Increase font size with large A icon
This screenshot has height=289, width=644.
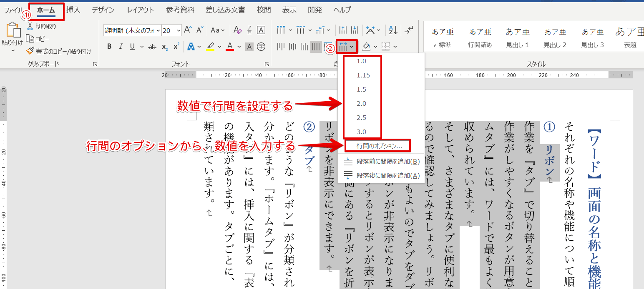click(x=188, y=30)
